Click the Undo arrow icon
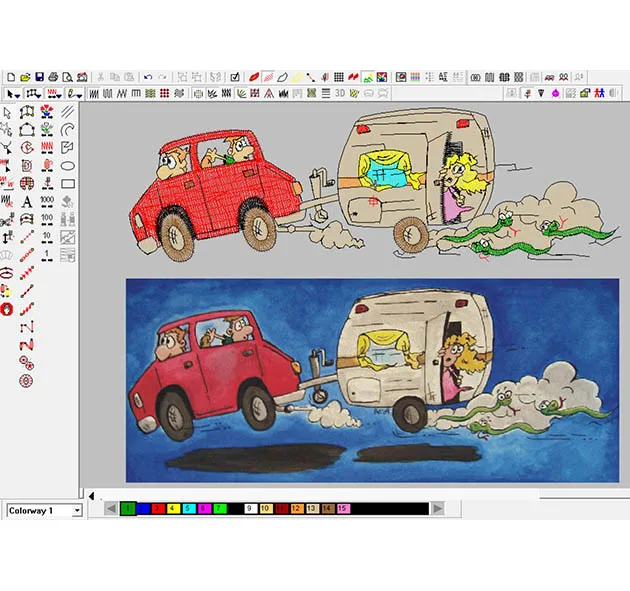 pos(148,77)
